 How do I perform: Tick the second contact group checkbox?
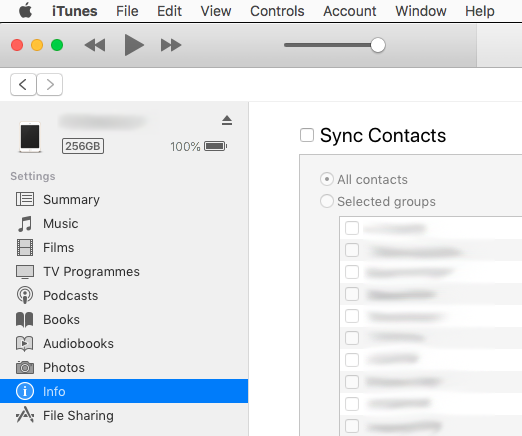[352, 250]
